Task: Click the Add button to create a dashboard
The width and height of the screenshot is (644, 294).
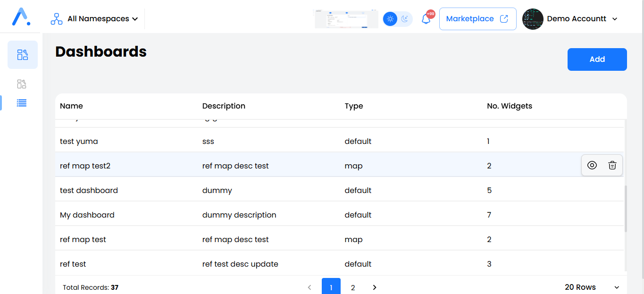Action: (597, 59)
